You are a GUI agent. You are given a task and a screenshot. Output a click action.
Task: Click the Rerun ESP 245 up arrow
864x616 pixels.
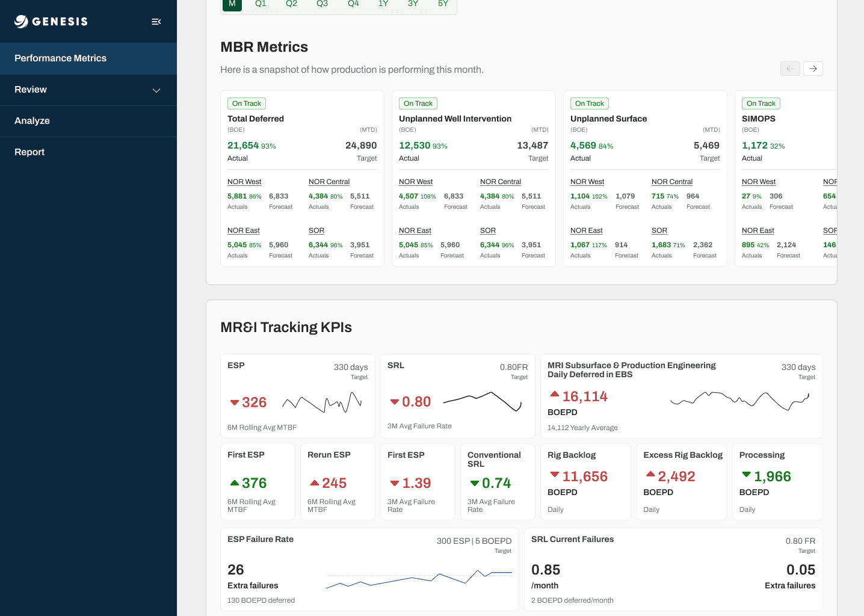(315, 483)
